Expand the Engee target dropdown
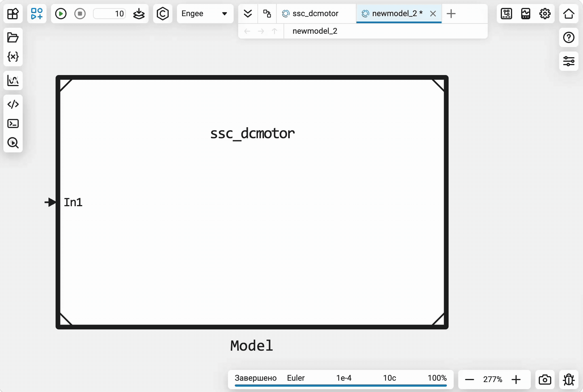This screenshot has width=583, height=392. [205, 14]
